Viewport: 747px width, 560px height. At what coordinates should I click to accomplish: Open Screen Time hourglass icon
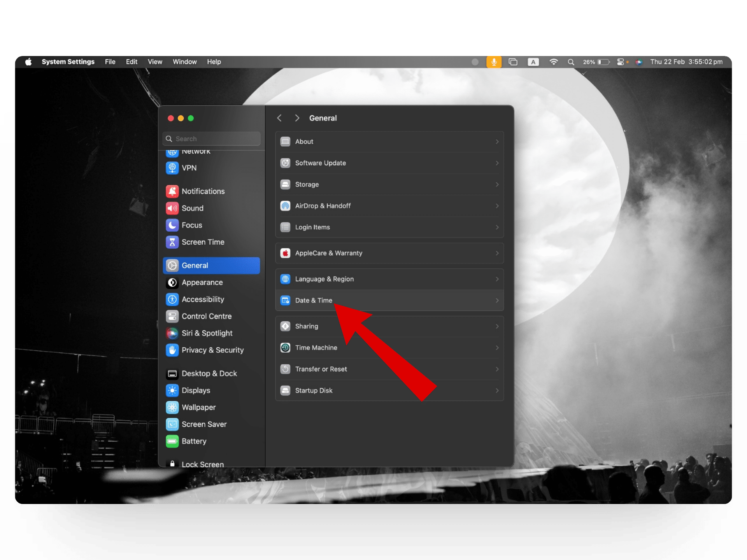tap(172, 242)
